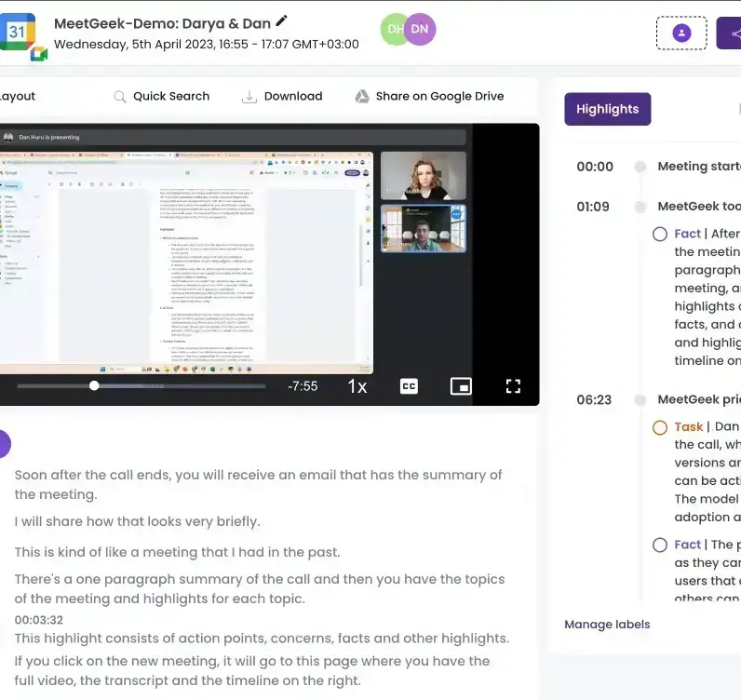This screenshot has height=700, width=741.
Task: Click Dan's video thumbnail in recording
Action: pos(423,228)
